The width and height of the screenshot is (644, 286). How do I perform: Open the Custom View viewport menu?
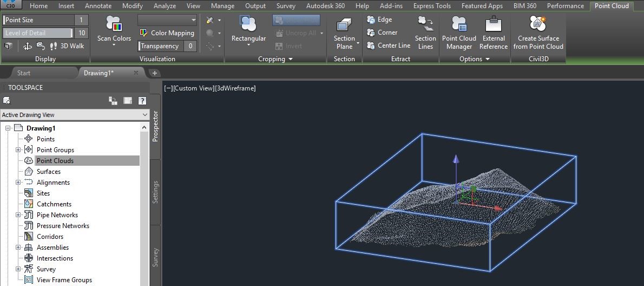point(193,88)
